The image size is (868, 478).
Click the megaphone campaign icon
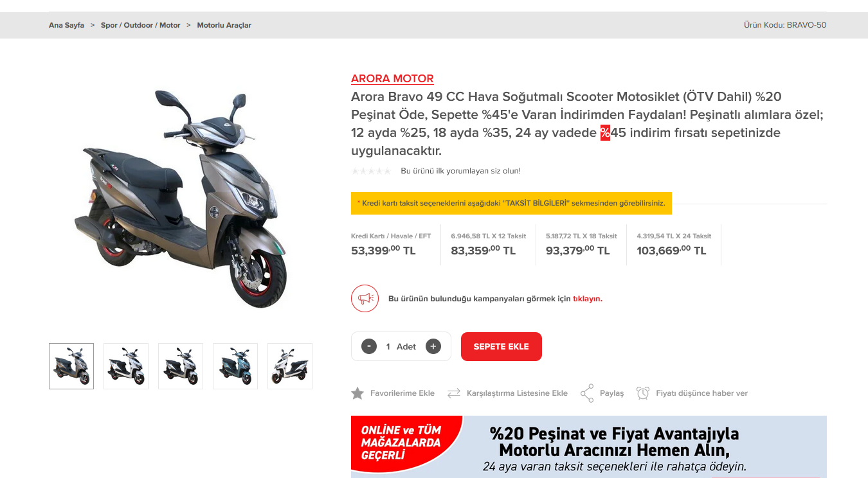pos(365,298)
